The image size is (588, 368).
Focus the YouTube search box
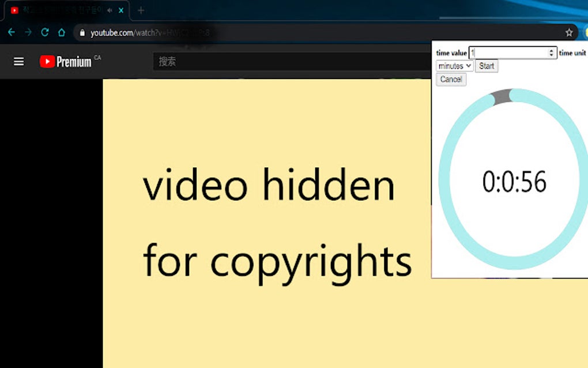tap(292, 62)
